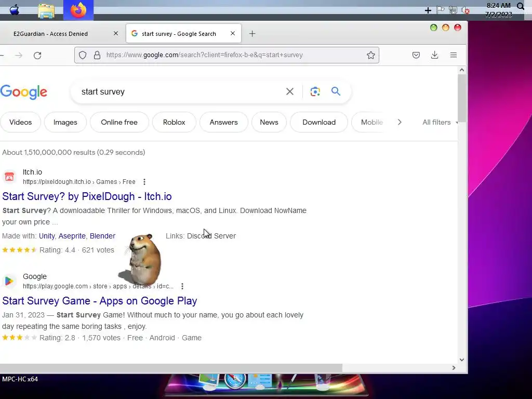Click the scroll down arrow
This screenshot has width=532, height=399.
click(462, 360)
